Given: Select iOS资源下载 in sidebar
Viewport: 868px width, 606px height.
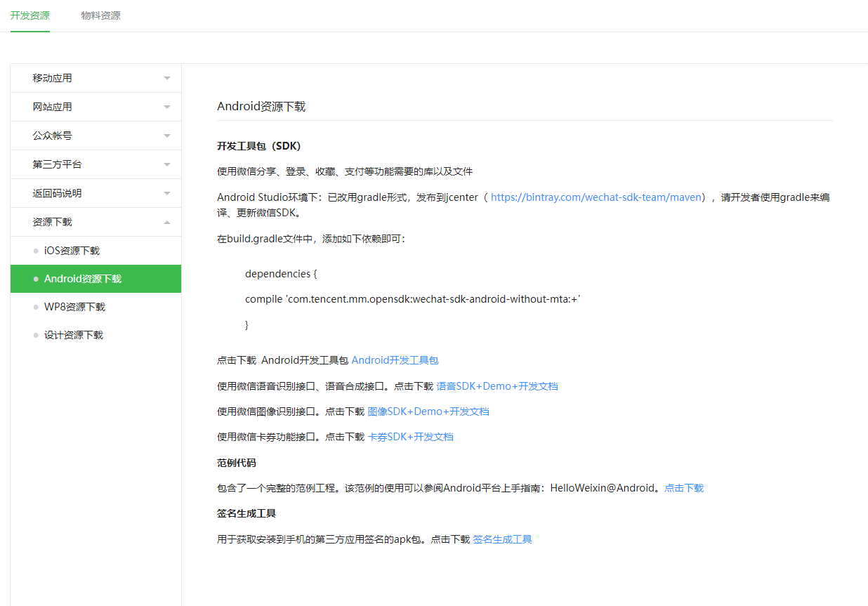Looking at the screenshot, I should pos(96,251).
